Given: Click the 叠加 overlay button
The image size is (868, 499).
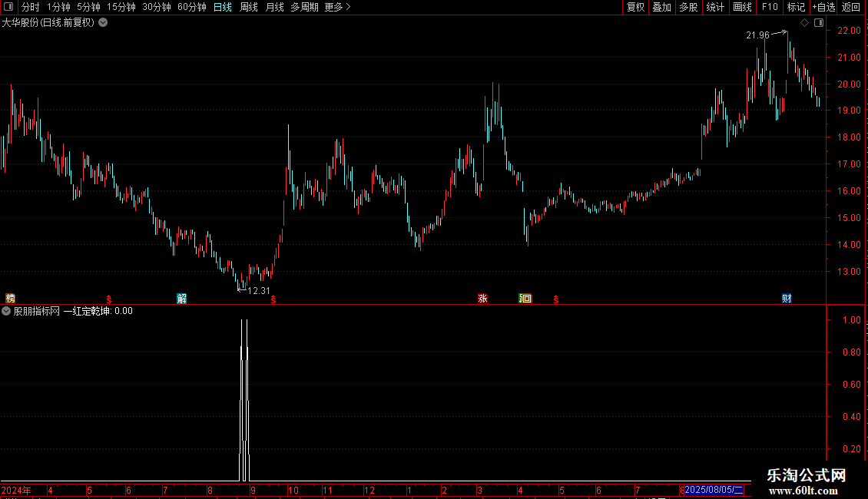Looking at the screenshot, I should (x=662, y=7).
